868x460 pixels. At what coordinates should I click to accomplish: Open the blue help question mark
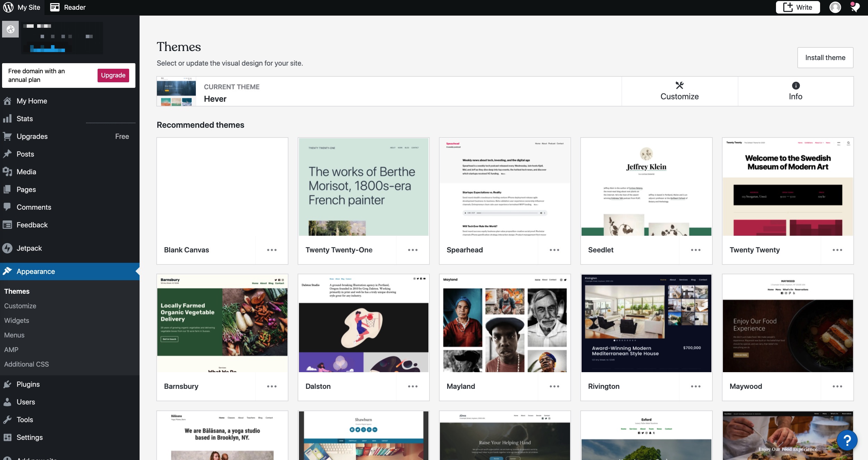(x=847, y=441)
